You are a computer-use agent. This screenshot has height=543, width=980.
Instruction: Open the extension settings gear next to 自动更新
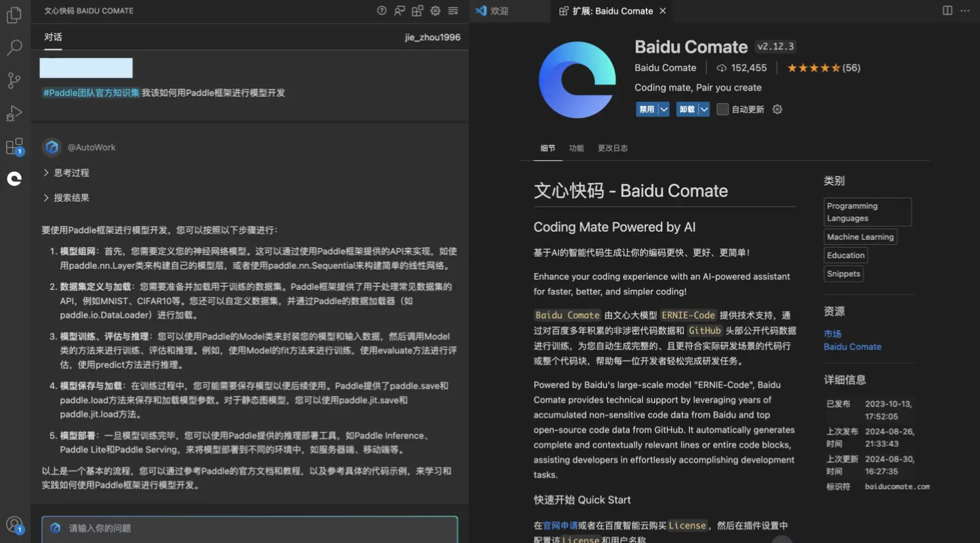pyautogui.click(x=777, y=108)
